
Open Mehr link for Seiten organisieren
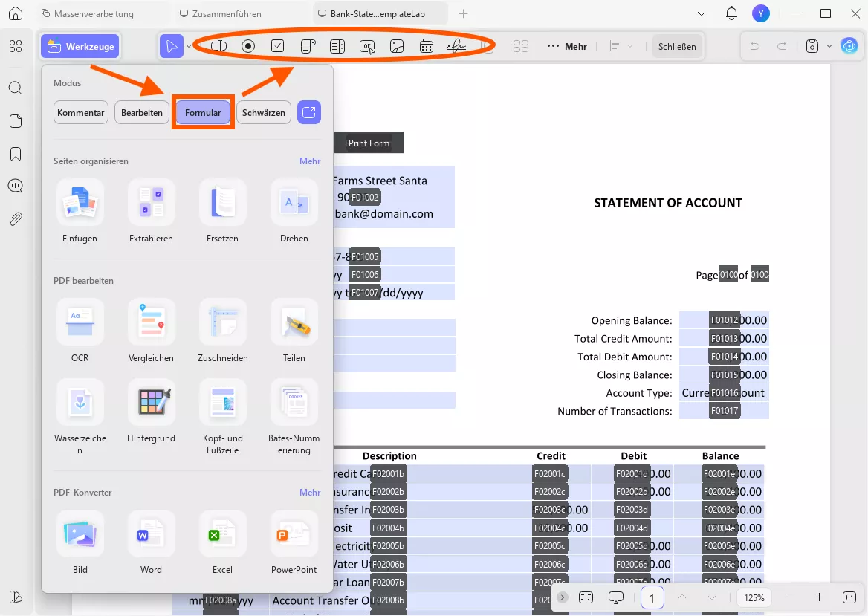310,161
